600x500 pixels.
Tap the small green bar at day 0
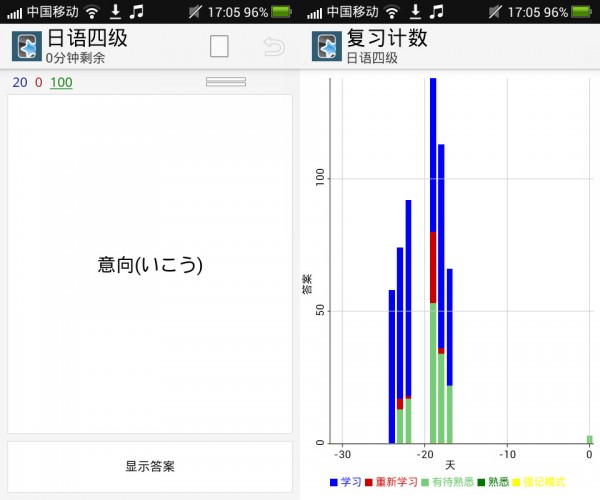590,439
